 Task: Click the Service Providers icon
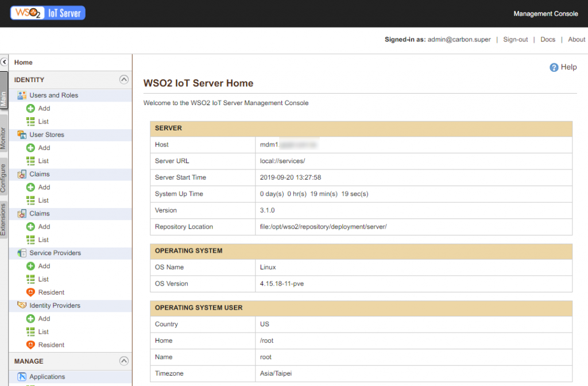pos(22,253)
